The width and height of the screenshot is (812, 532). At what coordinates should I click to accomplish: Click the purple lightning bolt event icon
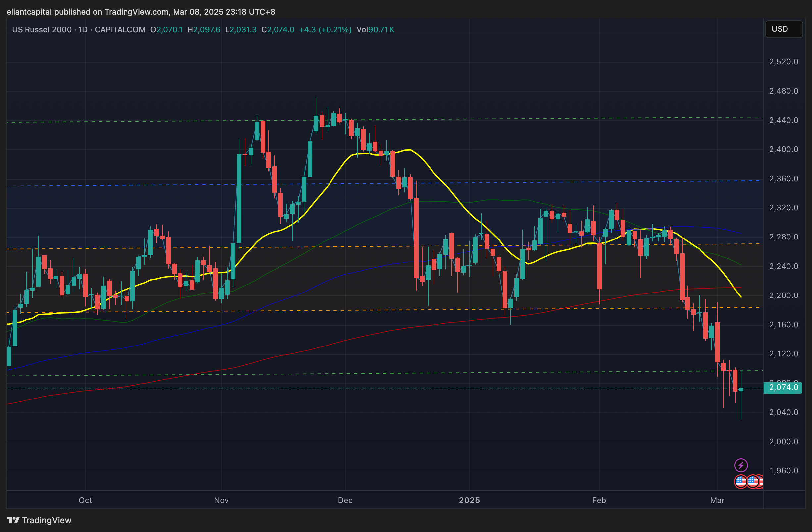(x=741, y=465)
